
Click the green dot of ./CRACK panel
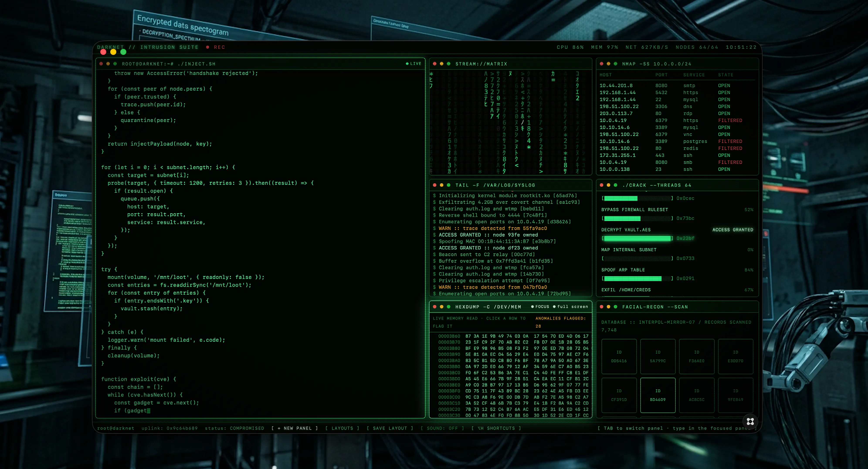pyautogui.click(x=616, y=185)
